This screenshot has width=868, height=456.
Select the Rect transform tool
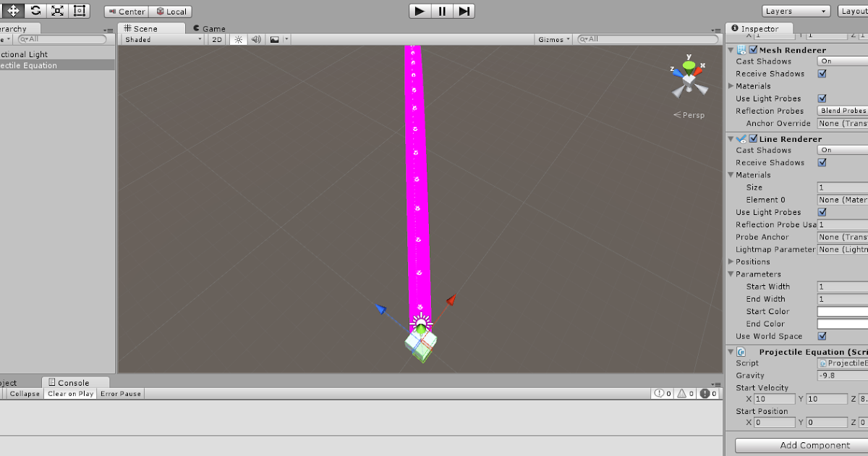pos(78,10)
